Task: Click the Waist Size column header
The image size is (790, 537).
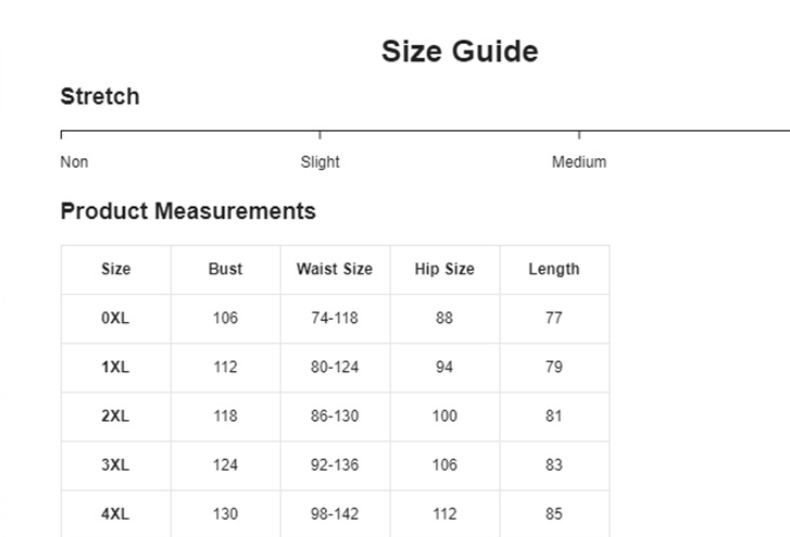Action: pos(334,269)
